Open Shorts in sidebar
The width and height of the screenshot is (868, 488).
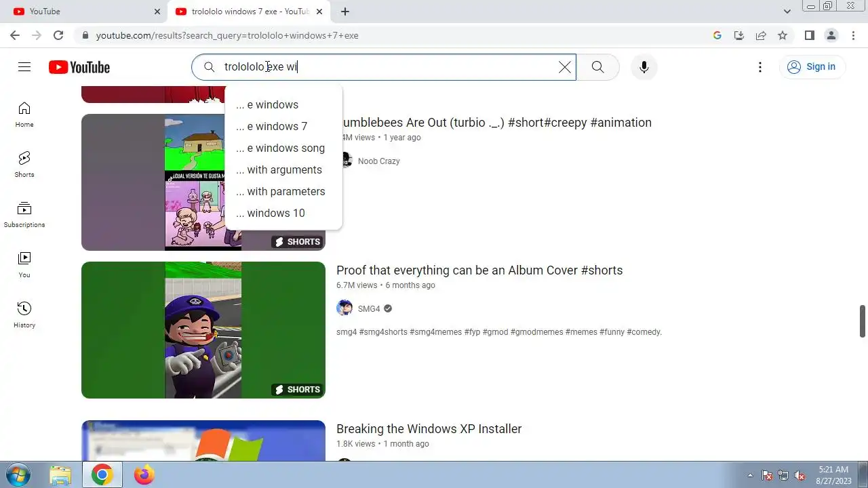click(24, 165)
